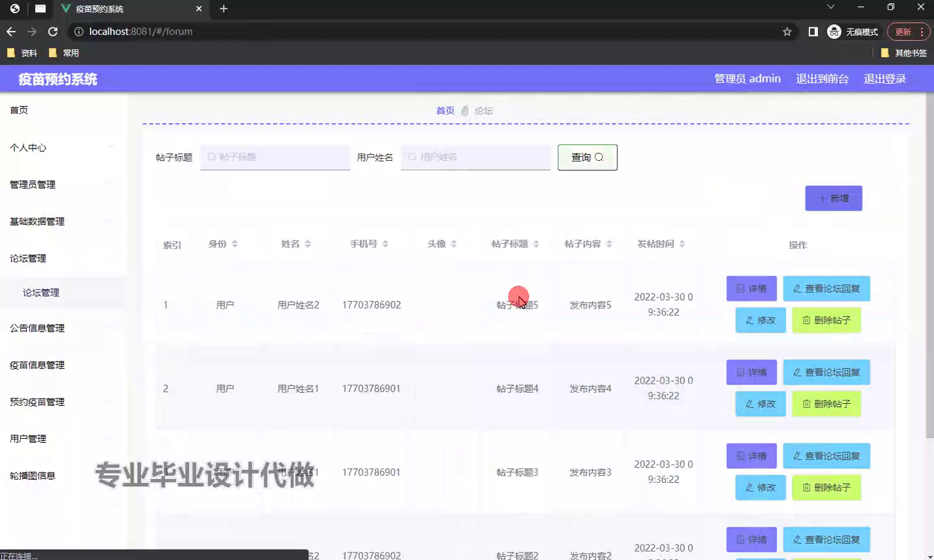Screen dimensions: 934x560
Task: Click the 查询 search button
Action: pyautogui.click(x=588, y=157)
